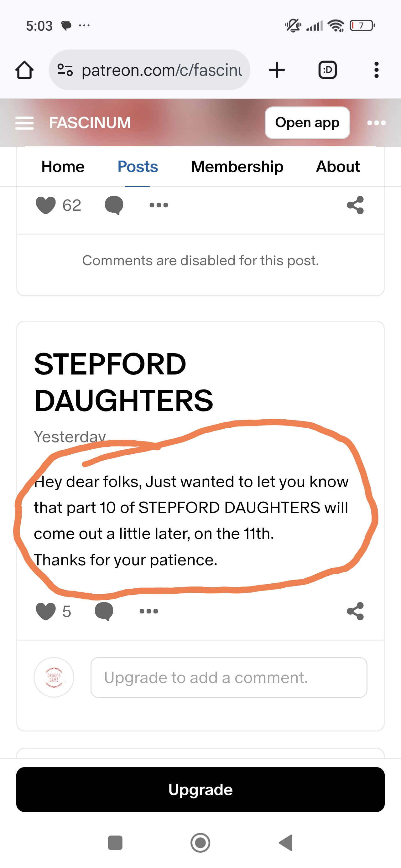Open the Patreon hamburger menu
401x868 pixels.
(24, 123)
